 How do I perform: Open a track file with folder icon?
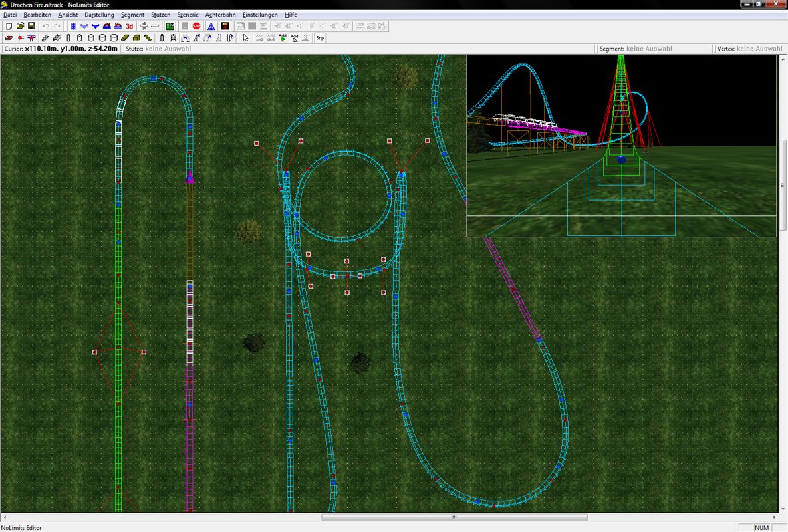point(20,26)
